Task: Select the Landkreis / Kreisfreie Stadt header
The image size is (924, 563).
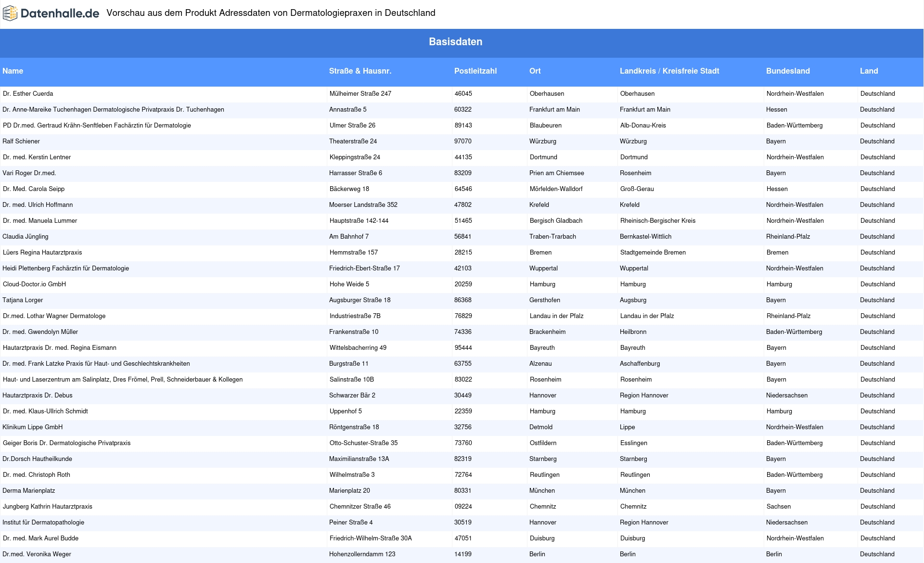Action: point(669,71)
